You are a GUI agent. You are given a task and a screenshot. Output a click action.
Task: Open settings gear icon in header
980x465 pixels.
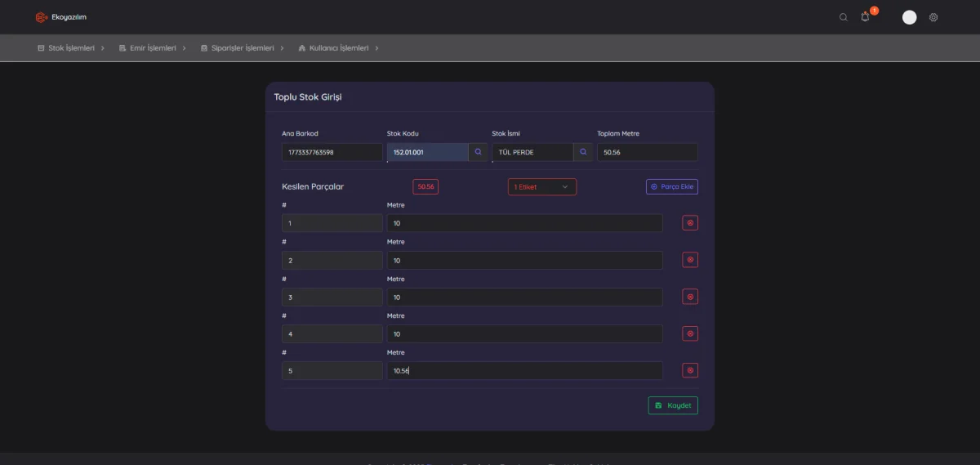click(933, 17)
